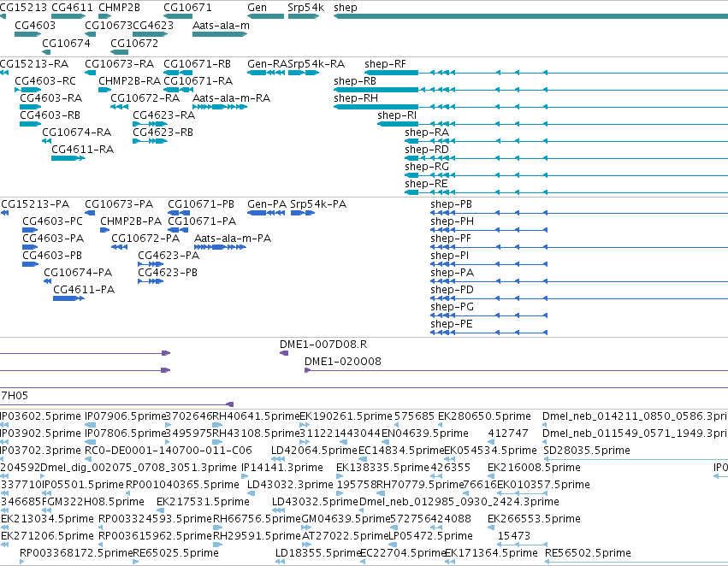728x566 pixels.
Task: Select the DME1-007D08.R clone label
Action: (x=323, y=345)
